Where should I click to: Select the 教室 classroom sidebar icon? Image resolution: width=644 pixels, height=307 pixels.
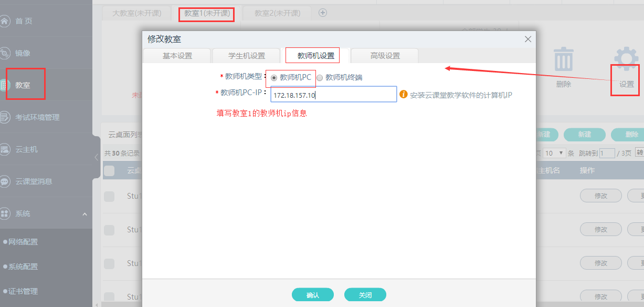5,85
